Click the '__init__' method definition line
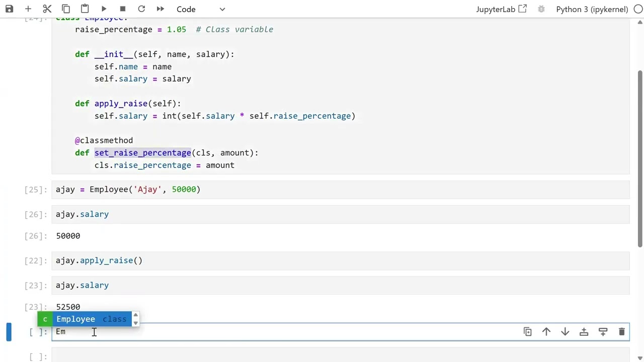Image resolution: width=644 pixels, height=362 pixels. [154, 54]
